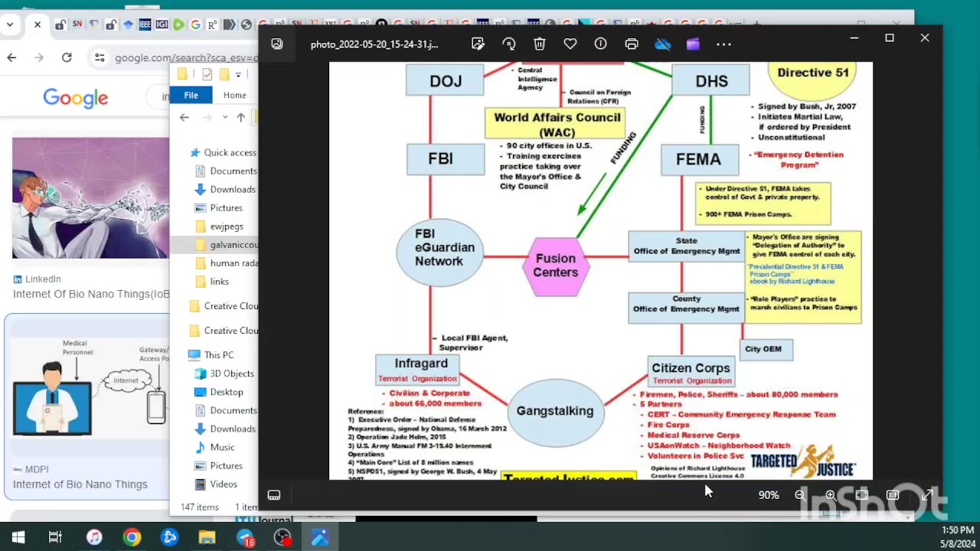The image size is (980, 551).
Task: Open Task View on the taskbar
Action: [x=55, y=537]
